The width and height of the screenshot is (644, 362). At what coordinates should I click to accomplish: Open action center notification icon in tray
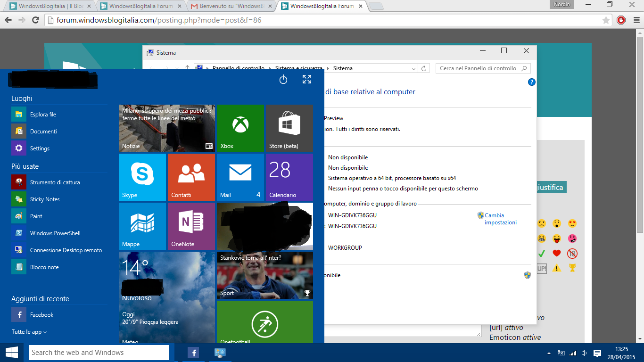[597, 353]
